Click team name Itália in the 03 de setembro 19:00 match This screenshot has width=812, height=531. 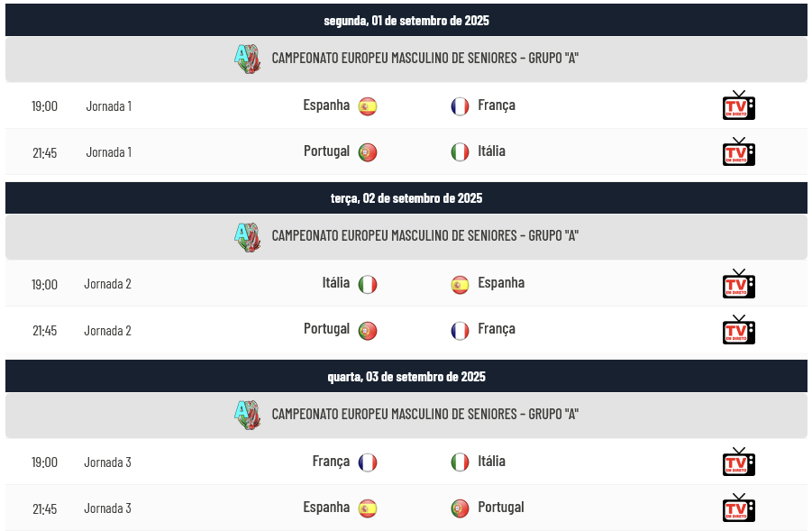pos(491,461)
